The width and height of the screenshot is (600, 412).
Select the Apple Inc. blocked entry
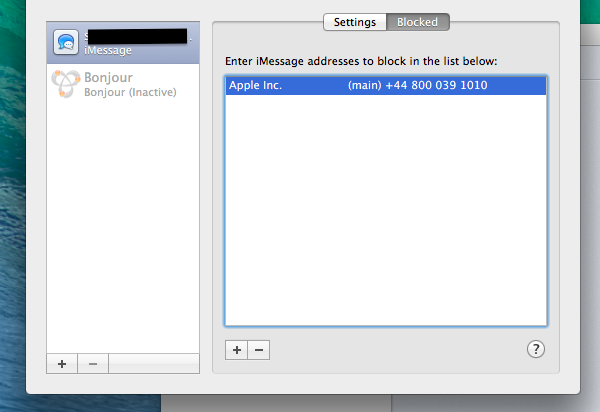(x=386, y=85)
